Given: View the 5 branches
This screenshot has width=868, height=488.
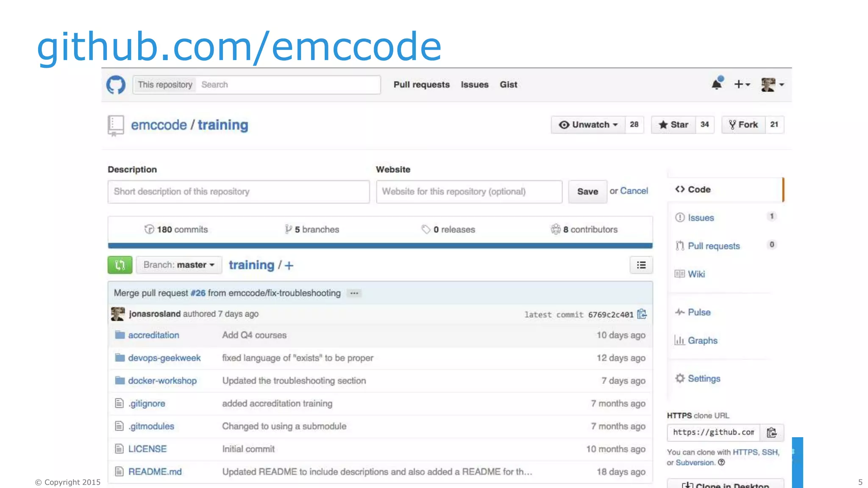Looking at the screenshot, I should coord(312,230).
